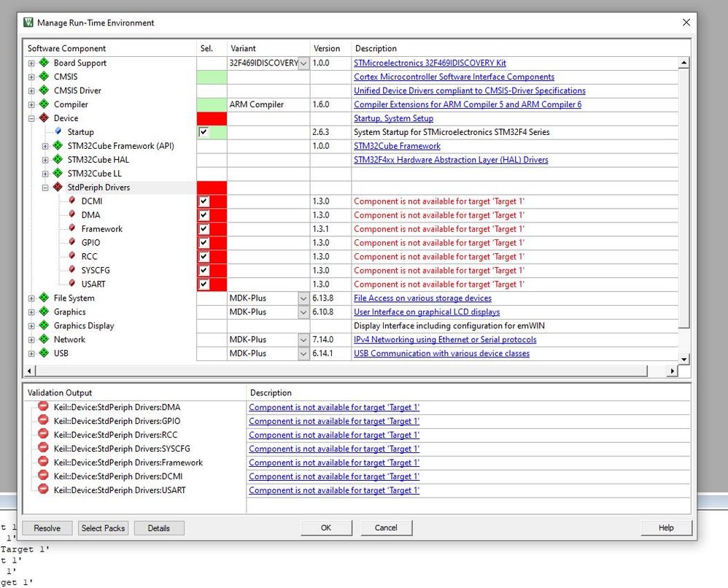Click the USB component diamond icon
The image size is (728, 588).
pos(44,353)
